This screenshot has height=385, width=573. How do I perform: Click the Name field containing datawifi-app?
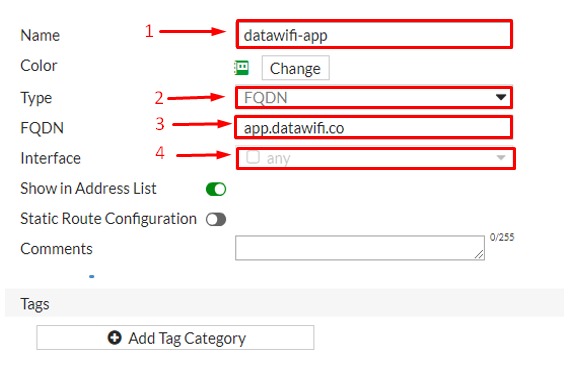(x=374, y=34)
